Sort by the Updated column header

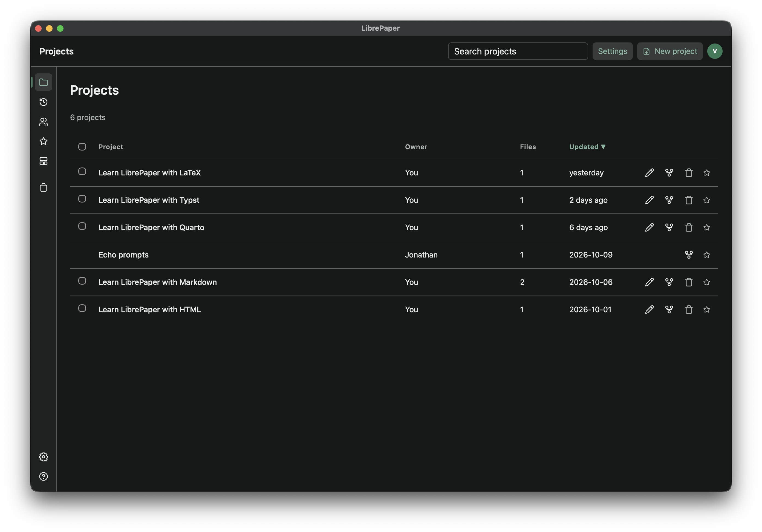click(x=587, y=147)
